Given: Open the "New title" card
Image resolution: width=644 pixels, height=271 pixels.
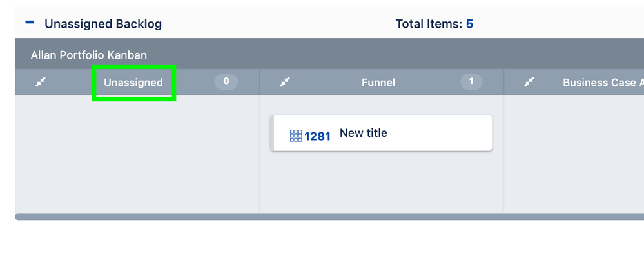Looking at the screenshot, I should (364, 133).
